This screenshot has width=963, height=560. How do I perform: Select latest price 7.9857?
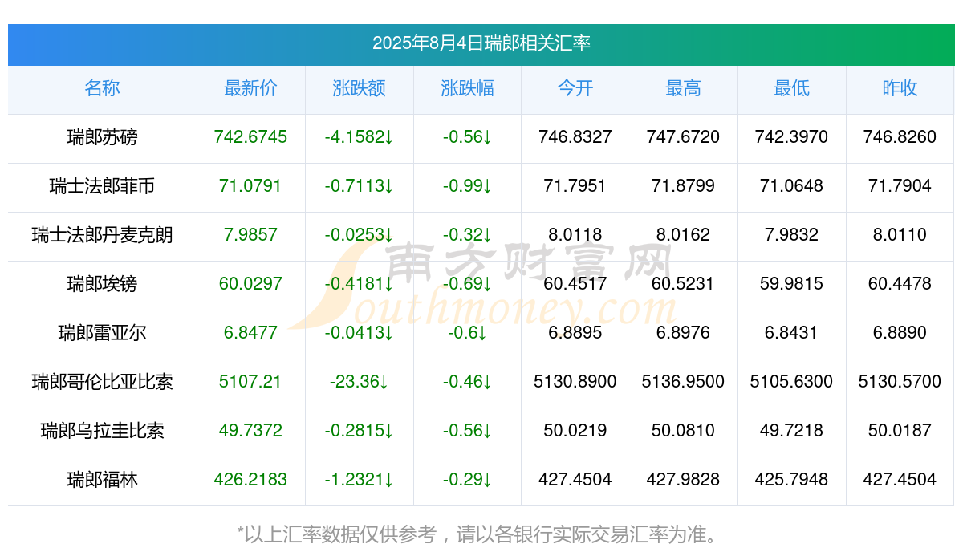click(x=250, y=235)
